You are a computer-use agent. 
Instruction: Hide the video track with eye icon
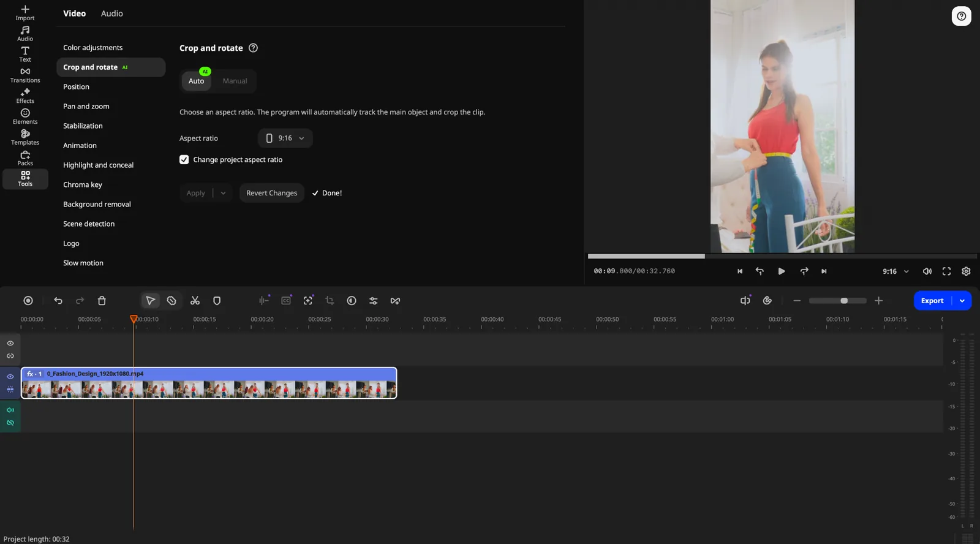point(10,377)
